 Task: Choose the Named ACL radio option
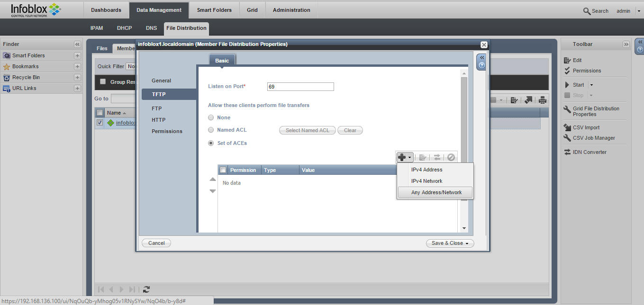point(211,130)
